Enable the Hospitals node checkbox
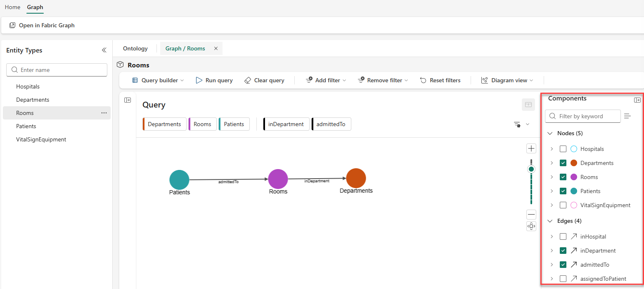Screen dimensions: 644x289 coord(563,148)
